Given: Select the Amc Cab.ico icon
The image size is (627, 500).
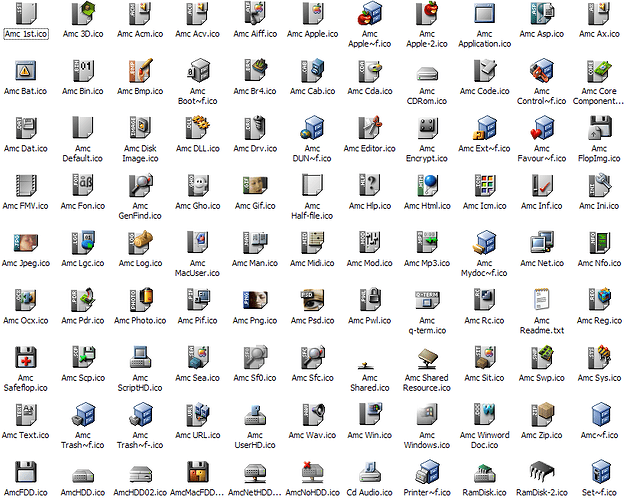Looking at the screenshot, I should click(312, 71).
